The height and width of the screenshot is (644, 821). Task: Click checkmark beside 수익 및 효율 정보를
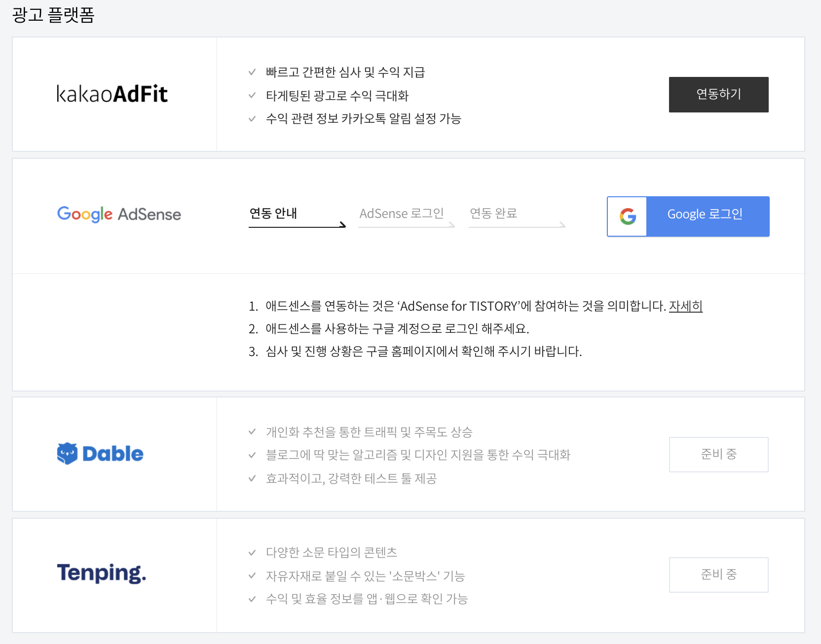tap(252, 599)
